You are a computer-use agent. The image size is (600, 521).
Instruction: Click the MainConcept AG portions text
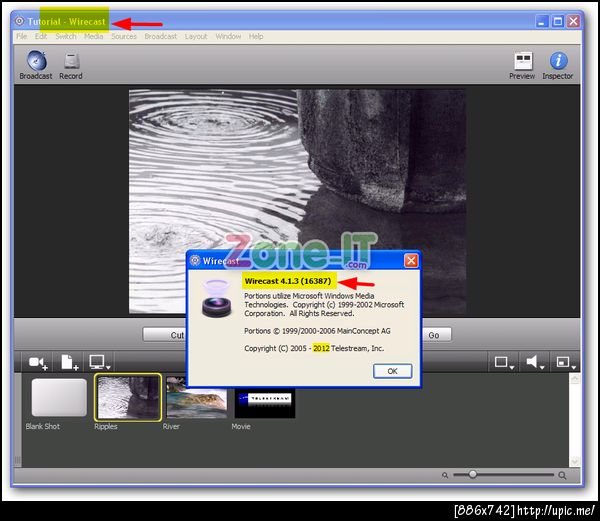(x=317, y=331)
